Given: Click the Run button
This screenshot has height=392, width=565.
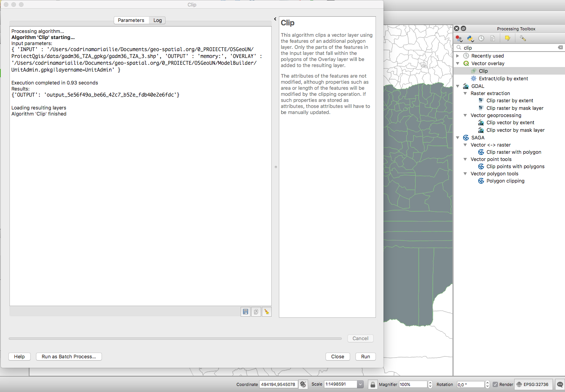Looking at the screenshot, I should [365, 357].
